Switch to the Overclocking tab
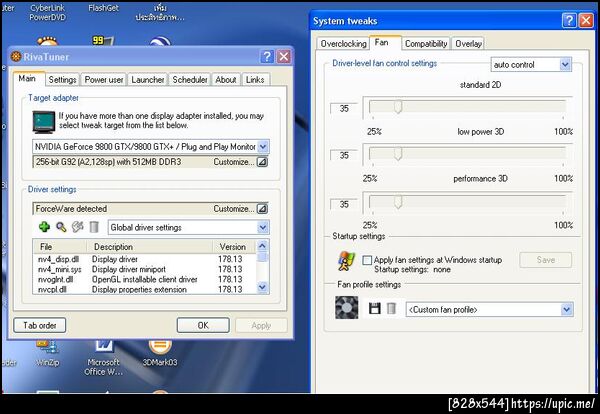600x414 pixels. click(x=343, y=44)
